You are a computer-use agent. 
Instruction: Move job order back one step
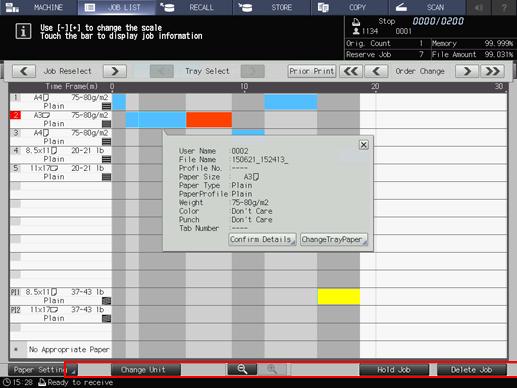point(376,71)
